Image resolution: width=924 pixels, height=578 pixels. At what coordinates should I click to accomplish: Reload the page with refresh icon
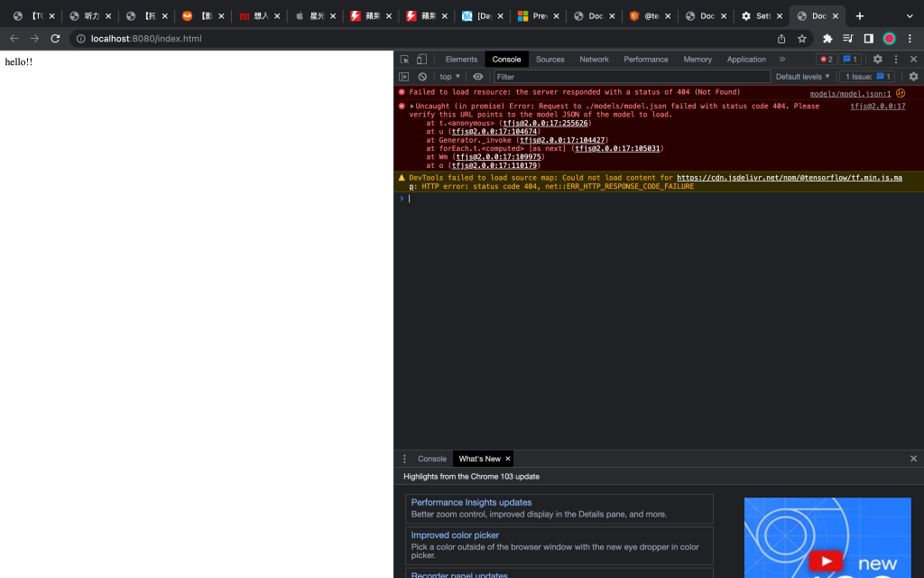(x=55, y=38)
